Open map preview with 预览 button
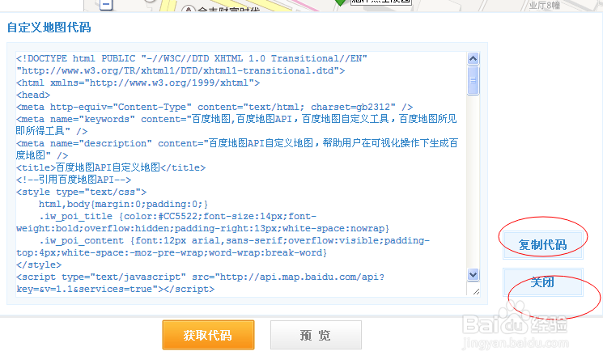Image resolution: width=603 pixels, height=364 pixels. click(x=316, y=335)
